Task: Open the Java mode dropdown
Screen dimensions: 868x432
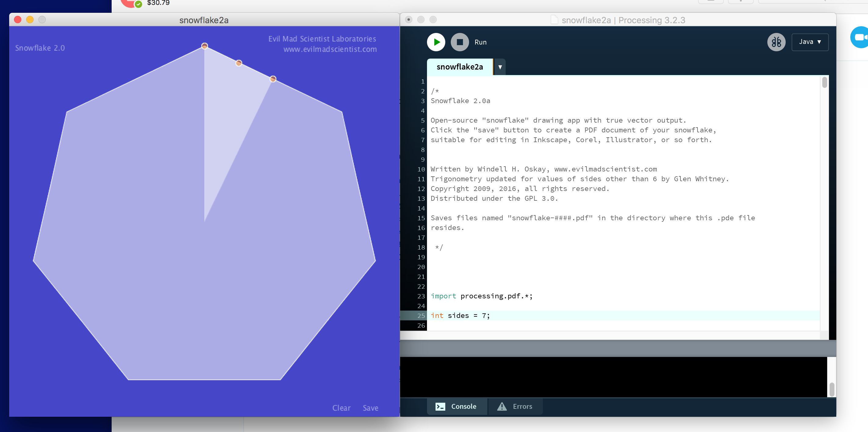Action: tap(810, 42)
